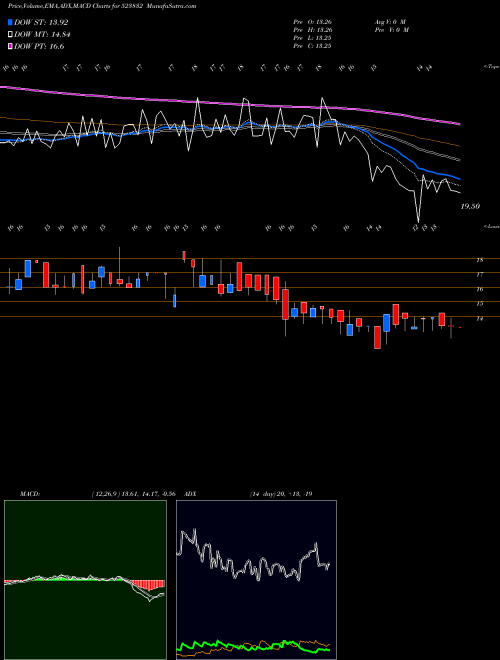
Task: Select the 'DOW PT: 16.6' legend text
Action: 39,46
